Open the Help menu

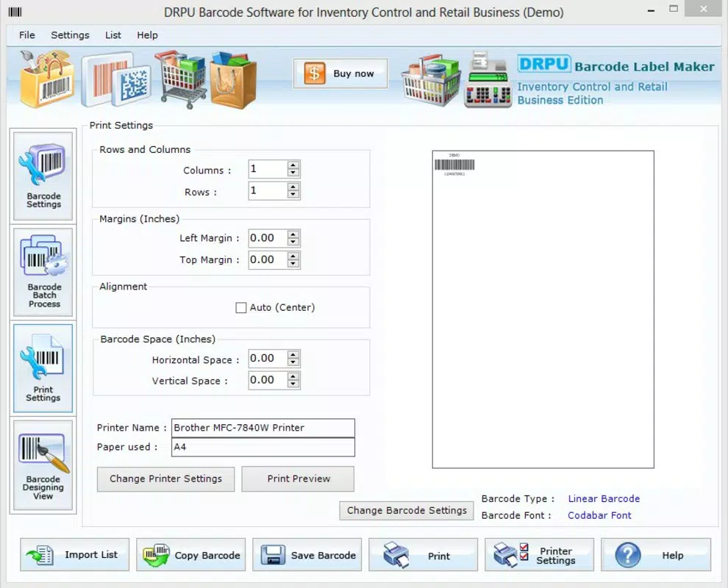(147, 35)
